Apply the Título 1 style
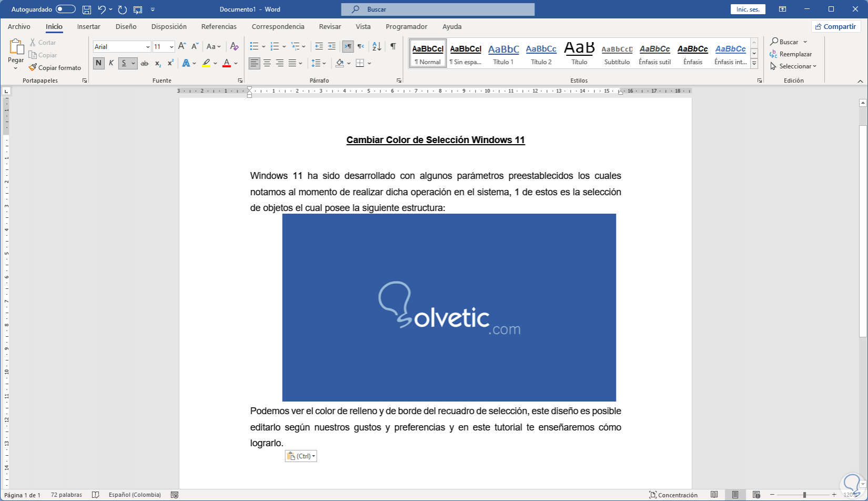868x501 pixels. click(503, 54)
